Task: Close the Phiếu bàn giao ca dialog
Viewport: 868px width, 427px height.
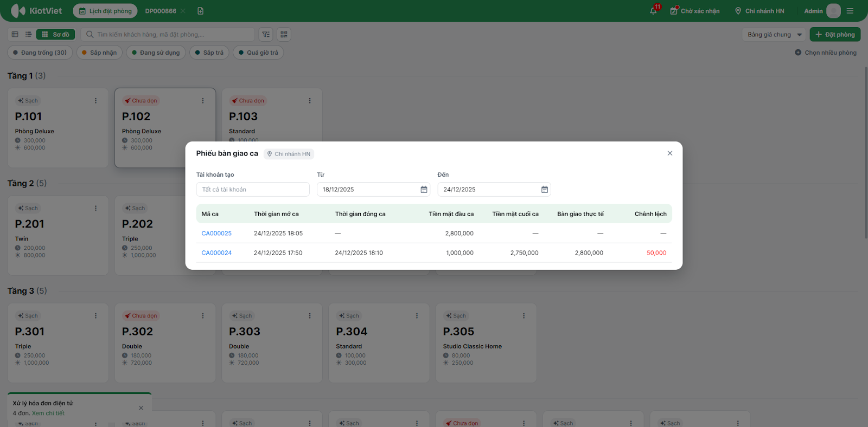Action: coord(669,153)
